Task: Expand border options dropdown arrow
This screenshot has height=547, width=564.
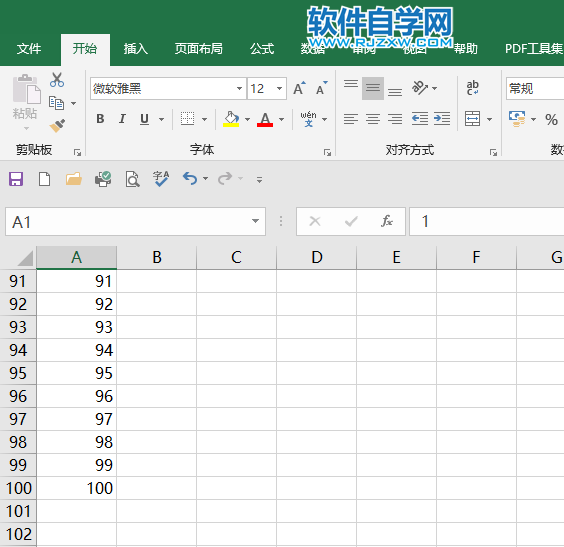Action: click(204, 119)
